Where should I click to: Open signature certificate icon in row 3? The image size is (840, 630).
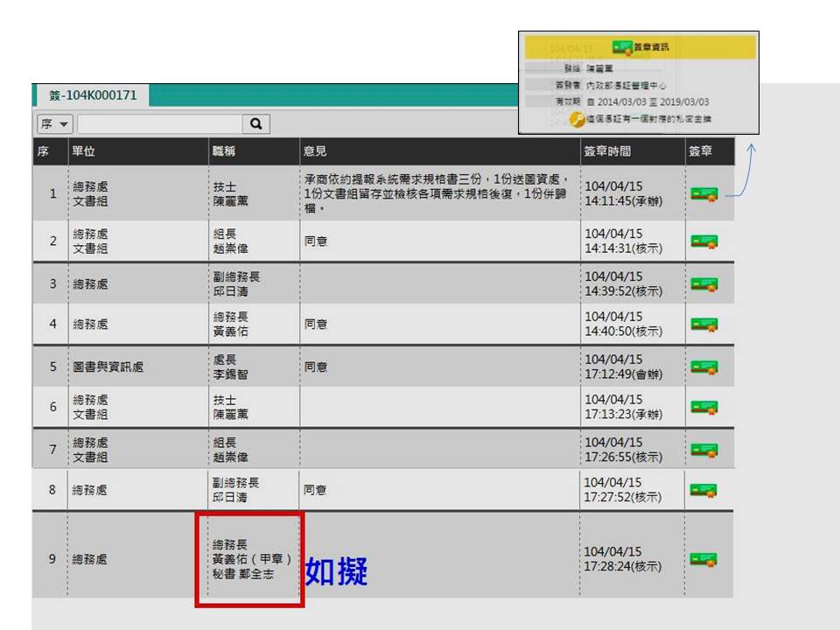coord(703,284)
